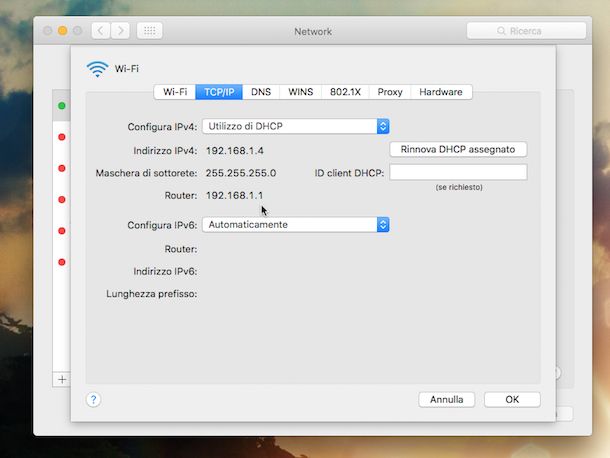The width and height of the screenshot is (610, 458).
Task: Click the magnifier icon in Ricerca field
Action: (x=501, y=31)
